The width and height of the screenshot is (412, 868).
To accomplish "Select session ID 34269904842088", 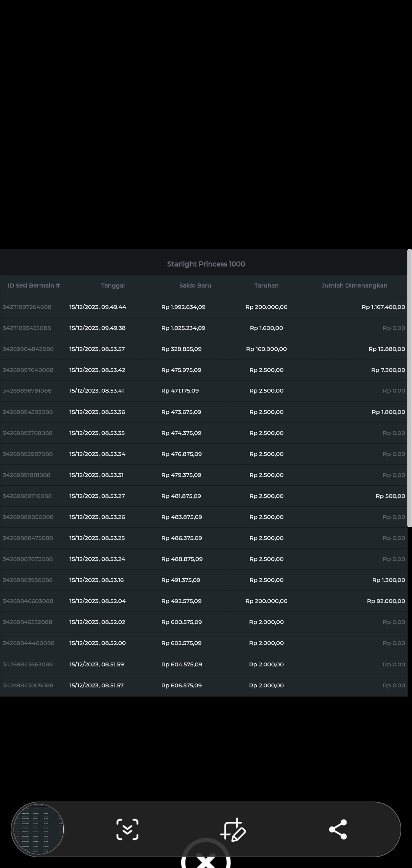I will 28,349.
